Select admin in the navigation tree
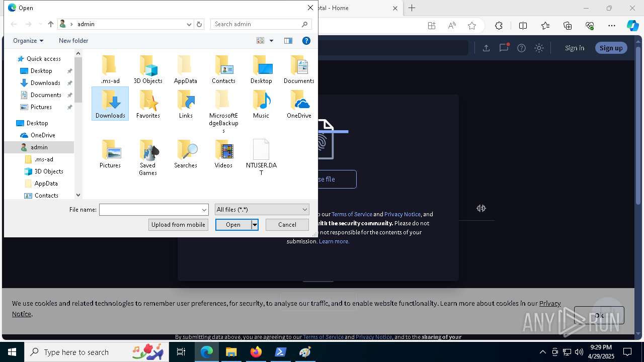The width and height of the screenshot is (644, 362). (x=39, y=147)
